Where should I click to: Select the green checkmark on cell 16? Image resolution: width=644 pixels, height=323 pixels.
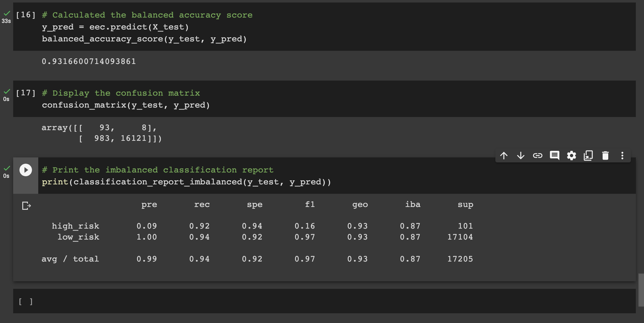pos(6,14)
